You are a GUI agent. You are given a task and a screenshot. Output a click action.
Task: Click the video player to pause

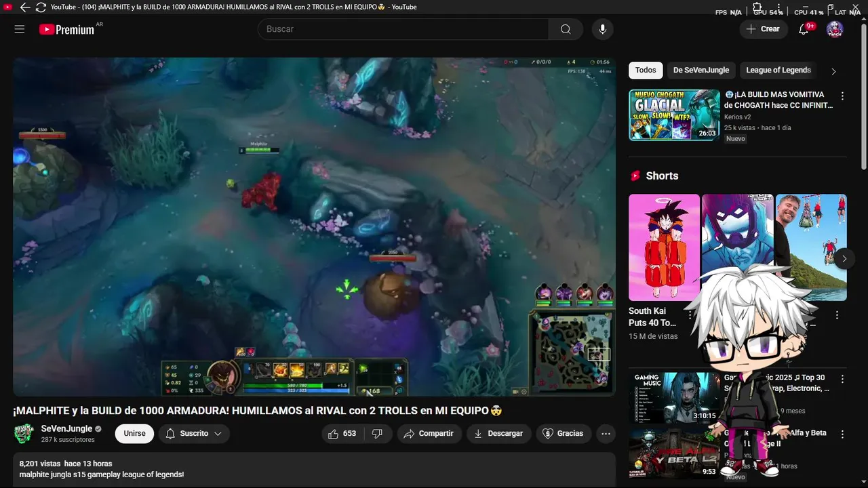pyautogui.click(x=314, y=226)
